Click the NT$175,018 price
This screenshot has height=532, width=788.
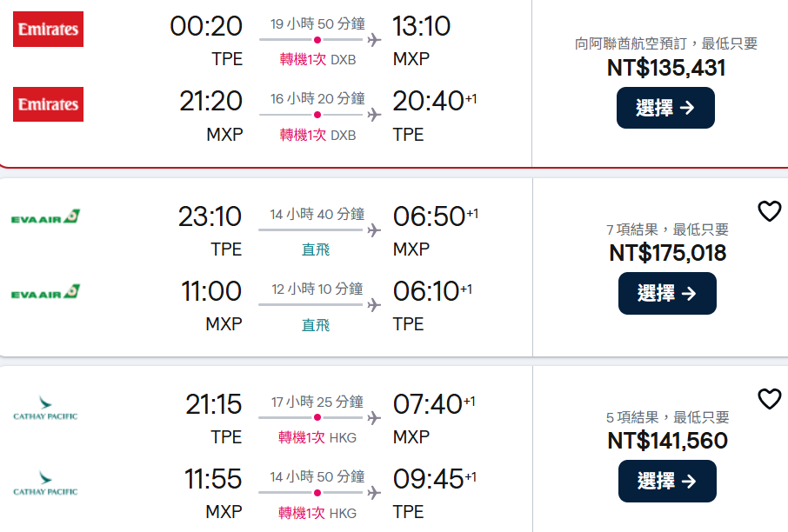[667, 253]
